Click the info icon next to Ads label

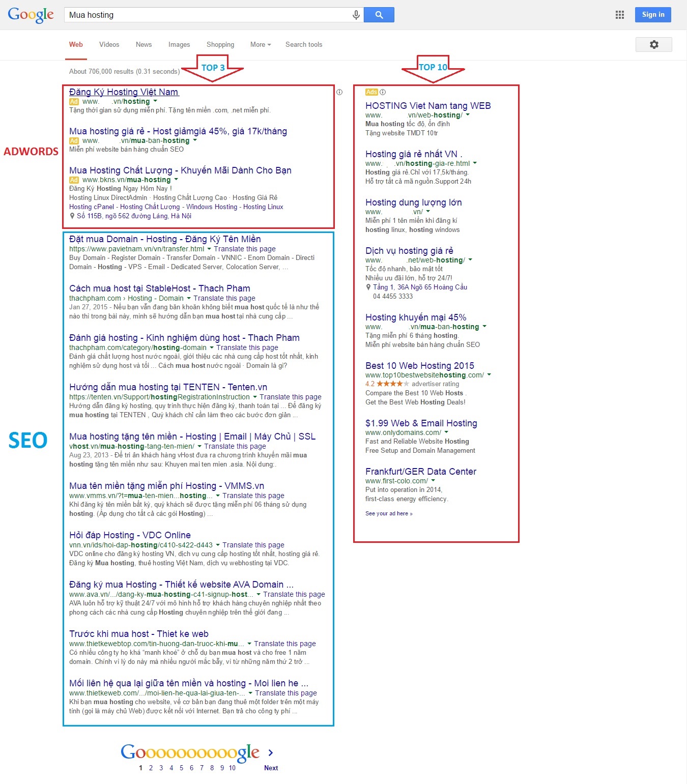[383, 92]
